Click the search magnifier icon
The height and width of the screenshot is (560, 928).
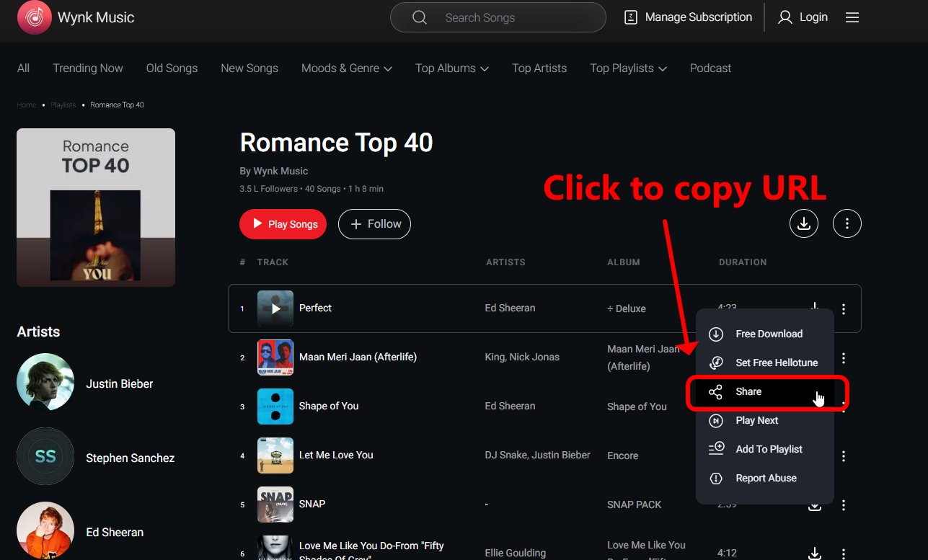420,17
